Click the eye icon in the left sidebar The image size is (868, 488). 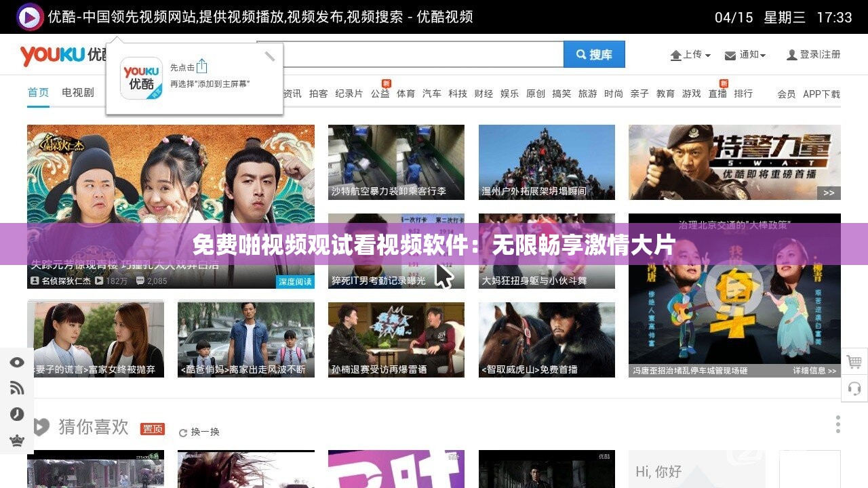(17, 363)
